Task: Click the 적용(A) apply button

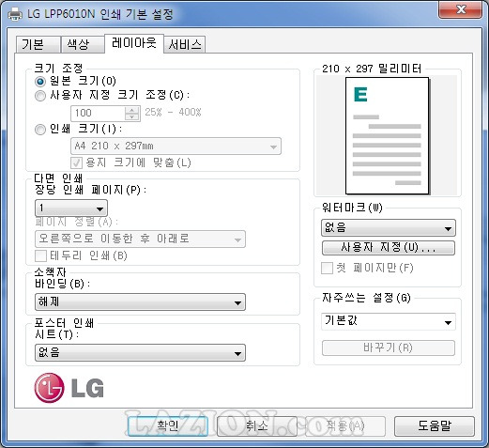Action: point(345,426)
